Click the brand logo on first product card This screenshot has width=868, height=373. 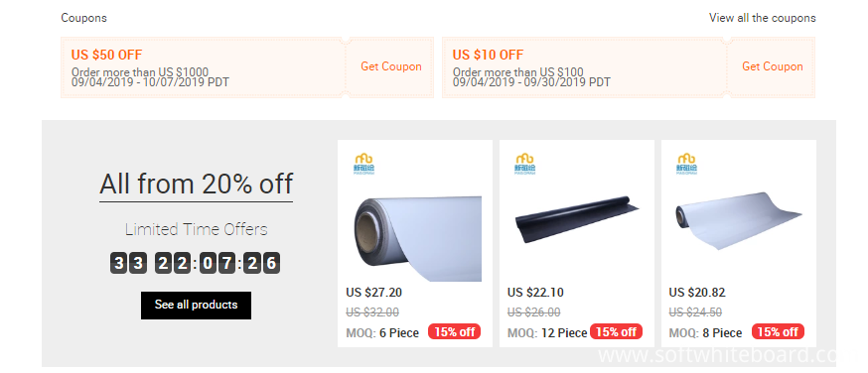click(363, 164)
